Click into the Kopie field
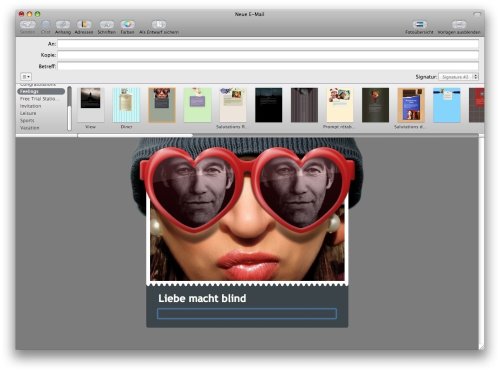Screen dimensions: 500x371 268,55
